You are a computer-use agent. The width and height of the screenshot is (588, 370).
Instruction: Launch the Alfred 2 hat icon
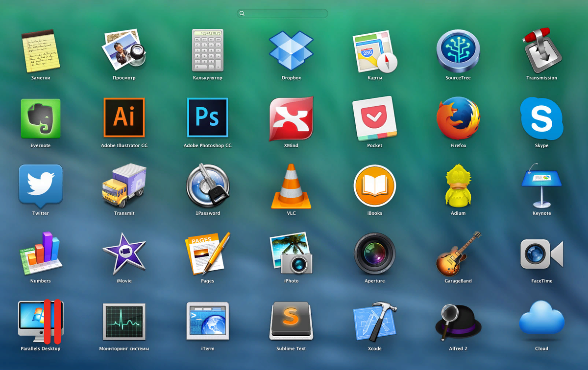(458, 322)
